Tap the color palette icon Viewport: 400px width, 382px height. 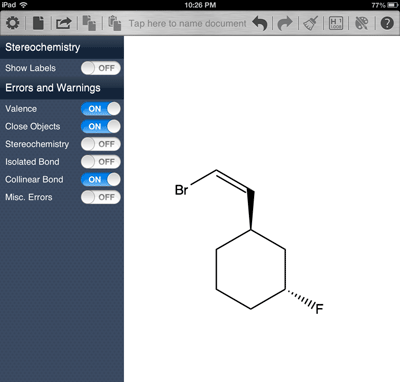pos(361,23)
